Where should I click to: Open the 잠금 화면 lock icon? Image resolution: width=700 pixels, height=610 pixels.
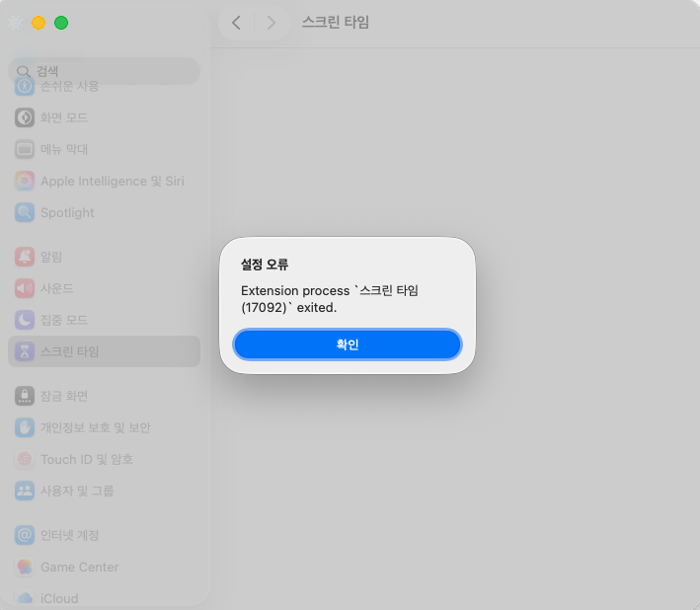[x=25, y=396]
